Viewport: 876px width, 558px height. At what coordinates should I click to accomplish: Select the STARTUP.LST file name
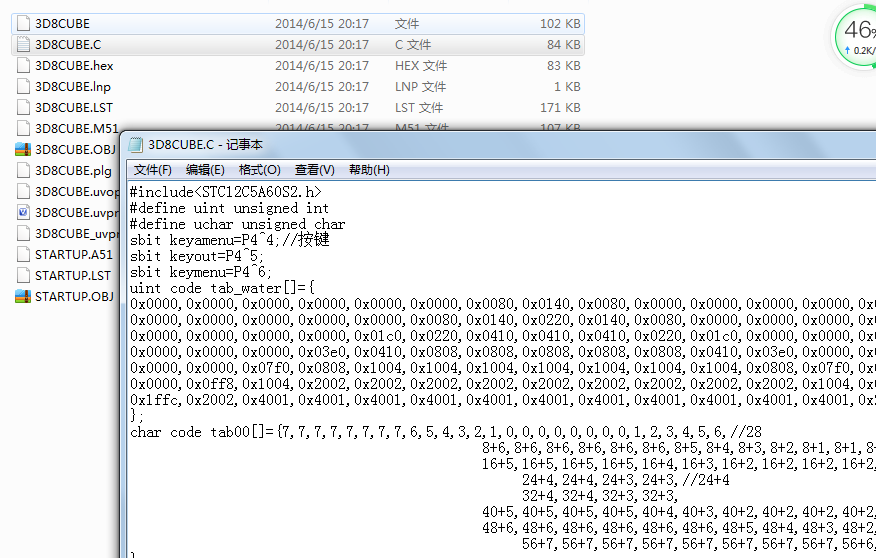click(73, 276)
